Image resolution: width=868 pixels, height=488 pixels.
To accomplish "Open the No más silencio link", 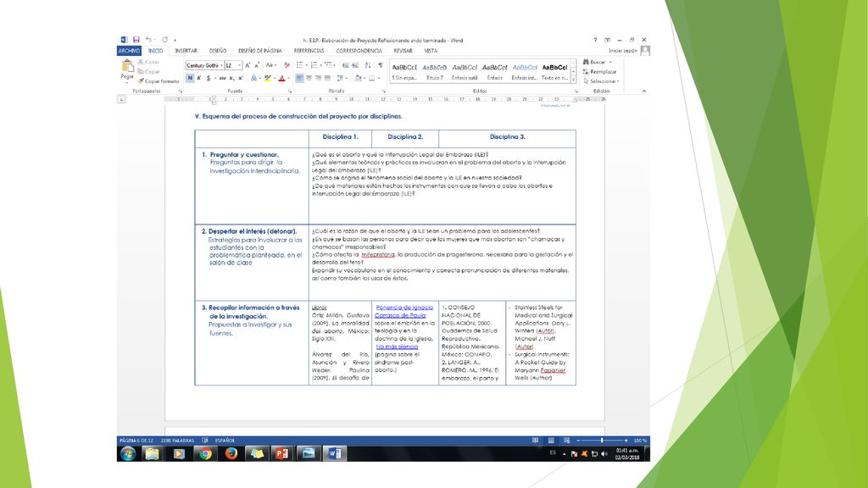I will 397,347.
